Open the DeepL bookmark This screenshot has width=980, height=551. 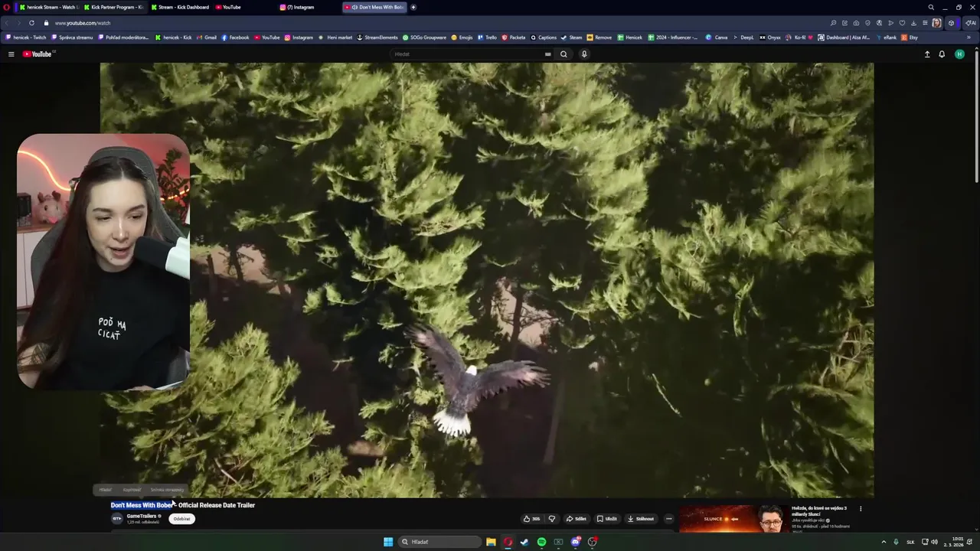tap(743, 37)
